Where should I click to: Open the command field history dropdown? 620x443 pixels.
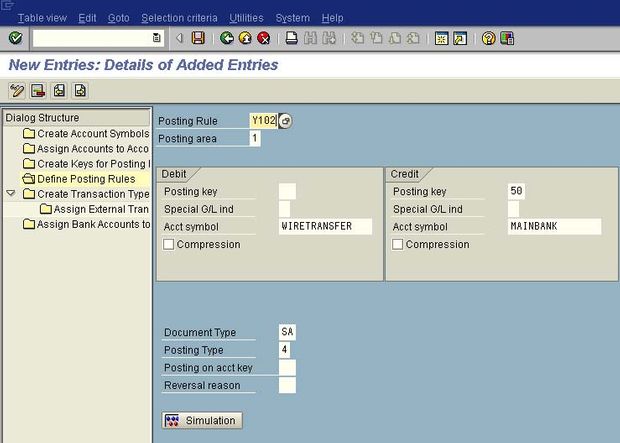click(157, 38)
